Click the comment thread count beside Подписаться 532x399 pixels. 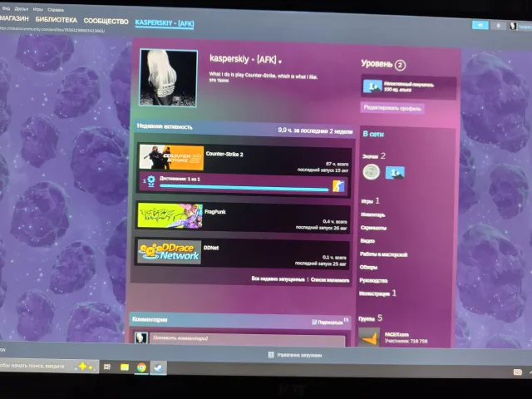click(x=346, y=319)
